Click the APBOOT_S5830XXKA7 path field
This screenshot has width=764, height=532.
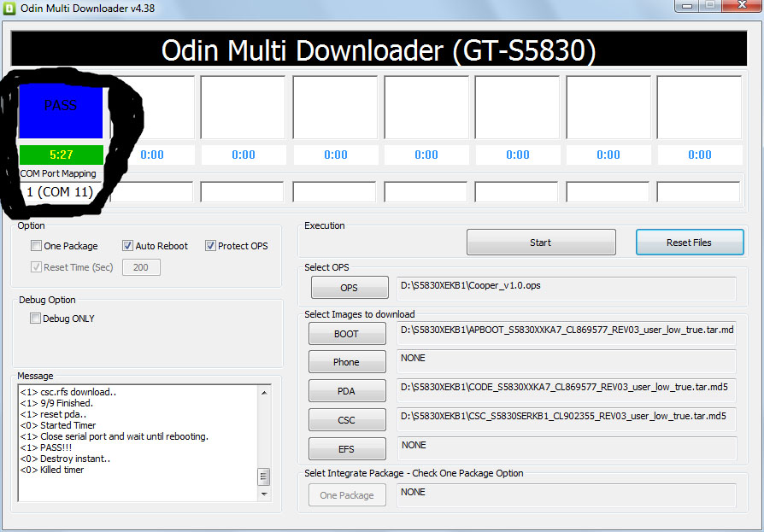click(567, 333)
